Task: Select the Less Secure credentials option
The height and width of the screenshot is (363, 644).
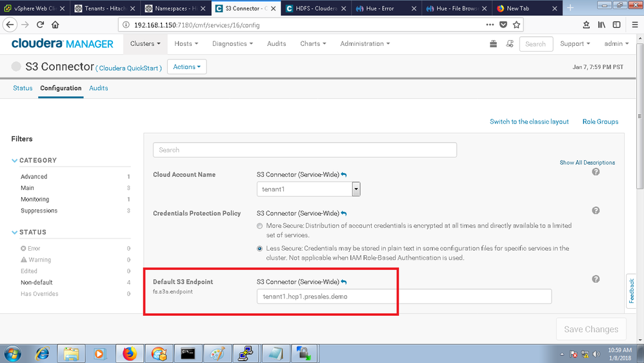Action: point(259,248)
